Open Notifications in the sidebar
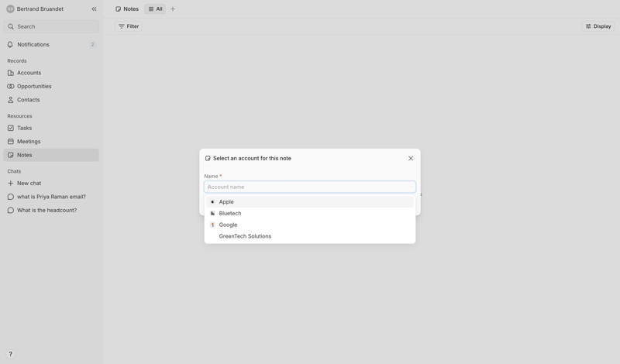This screenshot has height=364, width=620. click(x=51, y=45)
